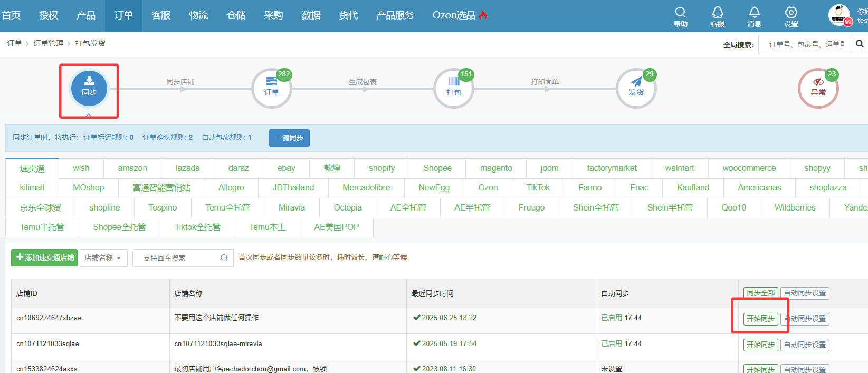
Task: Select the 京东全球贸 tab
Action: point(41,207)
